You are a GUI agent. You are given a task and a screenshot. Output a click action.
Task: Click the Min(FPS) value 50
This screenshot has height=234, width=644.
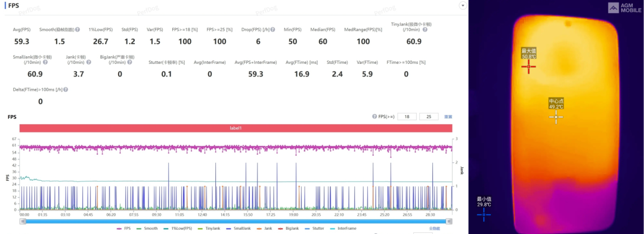(292, 42)
